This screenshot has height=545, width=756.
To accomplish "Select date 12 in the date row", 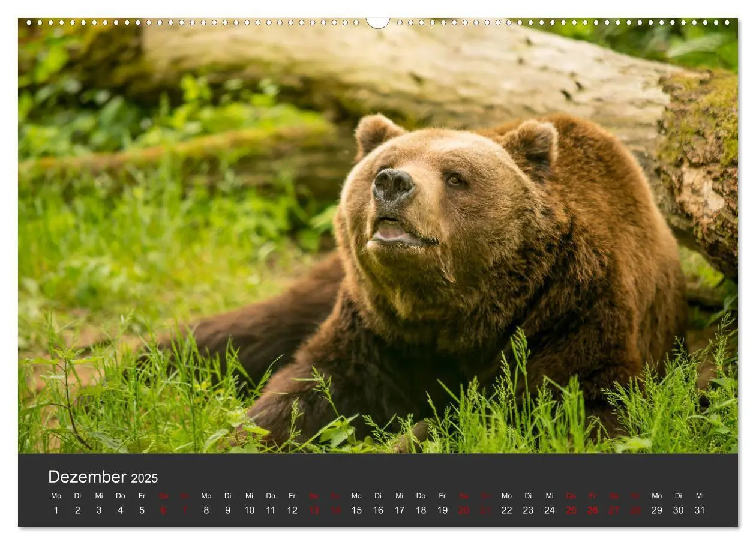I will [x=292, y=510].
